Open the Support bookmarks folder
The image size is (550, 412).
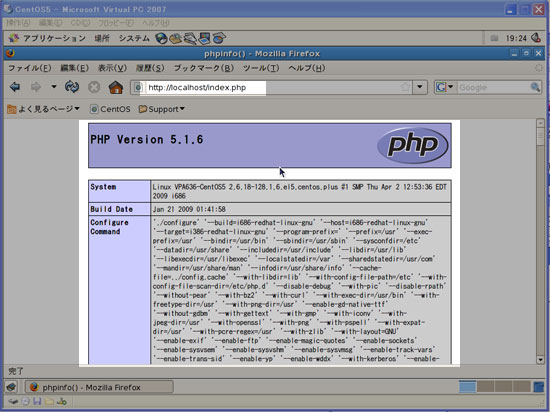click(162, 109)
